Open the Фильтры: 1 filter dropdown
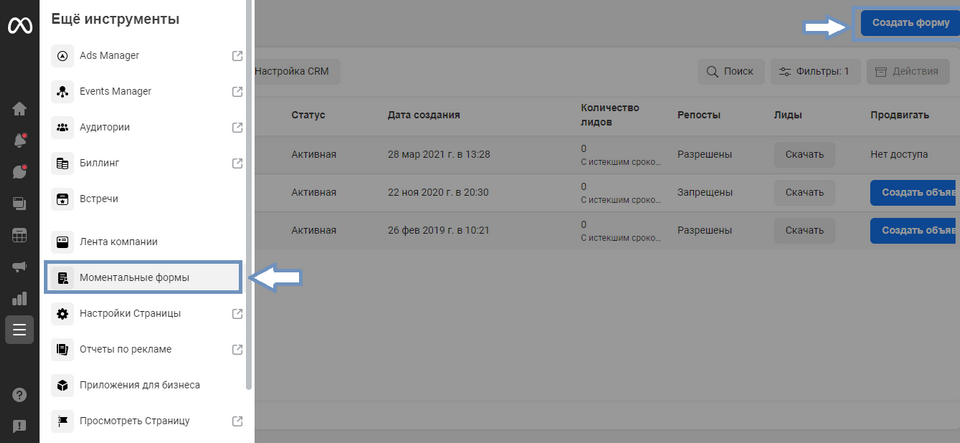960x443 pixels. coord(815,72)
